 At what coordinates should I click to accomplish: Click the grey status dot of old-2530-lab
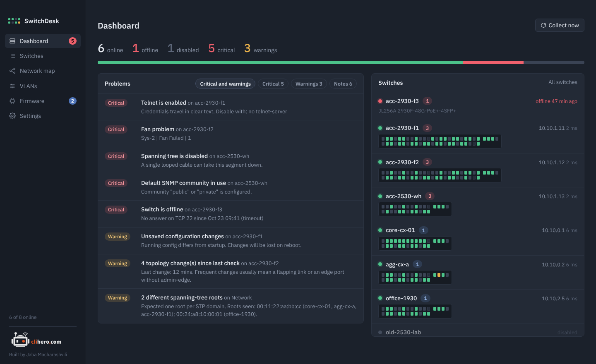(380, 332)
